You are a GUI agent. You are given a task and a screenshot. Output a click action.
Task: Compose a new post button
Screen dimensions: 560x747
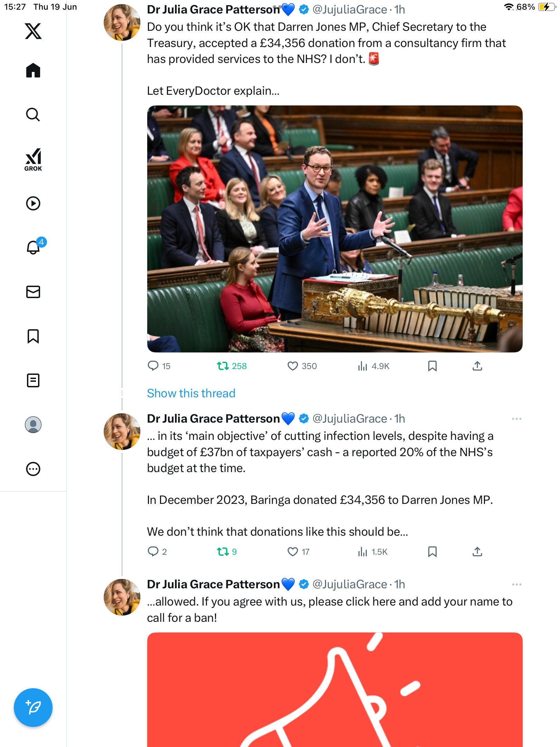click(33, 708)
